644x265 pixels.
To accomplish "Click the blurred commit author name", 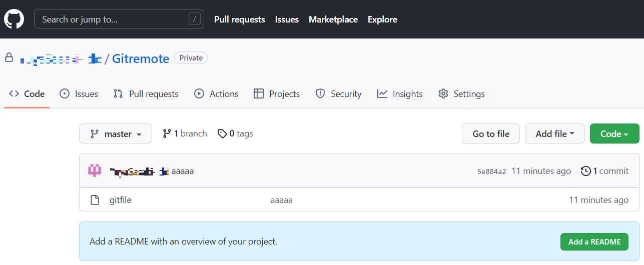I will (x=139, y=171).
